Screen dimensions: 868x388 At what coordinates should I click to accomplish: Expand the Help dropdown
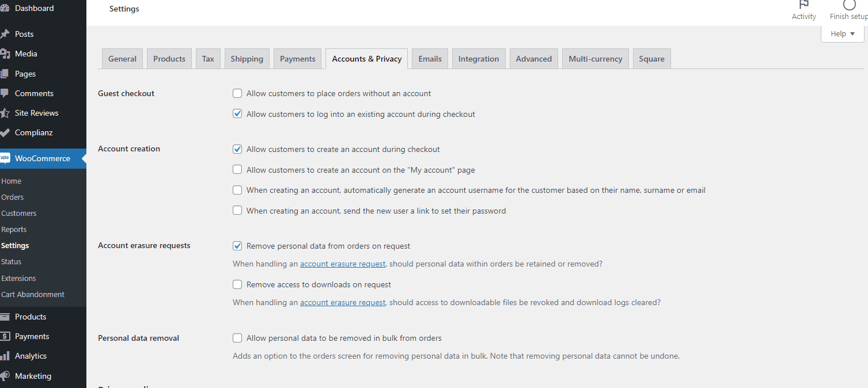[842, 34]
